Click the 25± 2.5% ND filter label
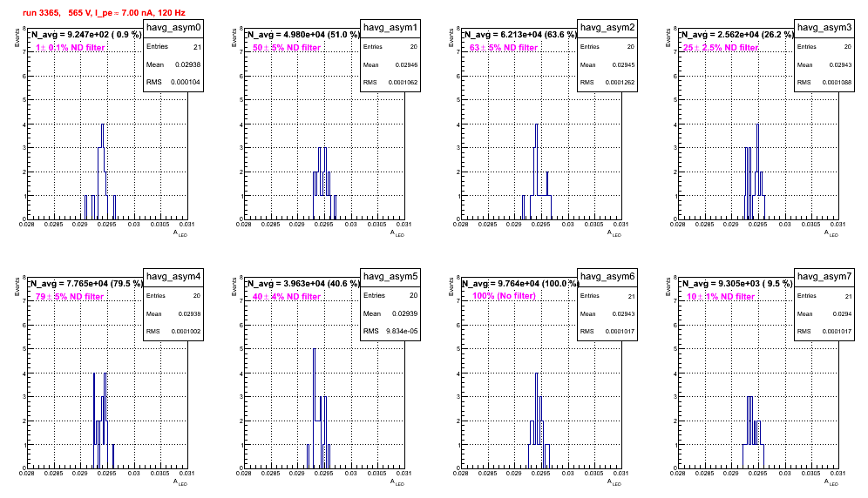This screenshot has height=498, width=868. click(721, 48)
